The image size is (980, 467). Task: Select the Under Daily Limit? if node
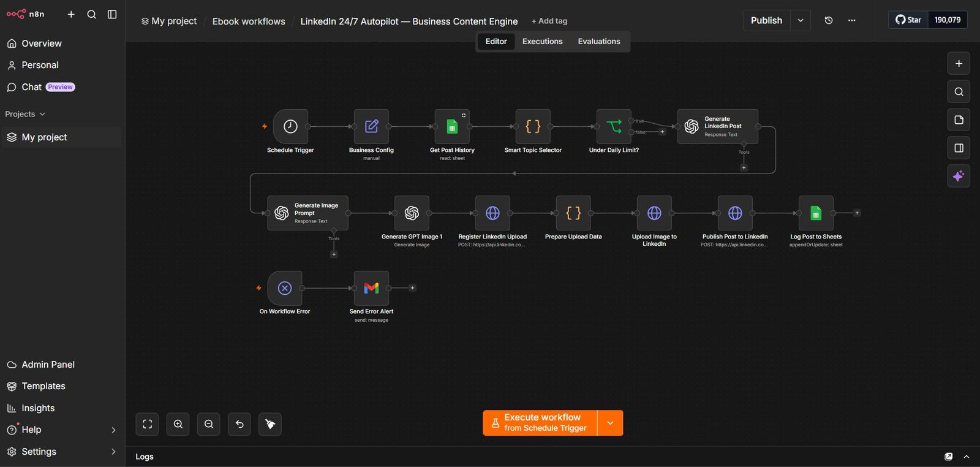(614, 127)
